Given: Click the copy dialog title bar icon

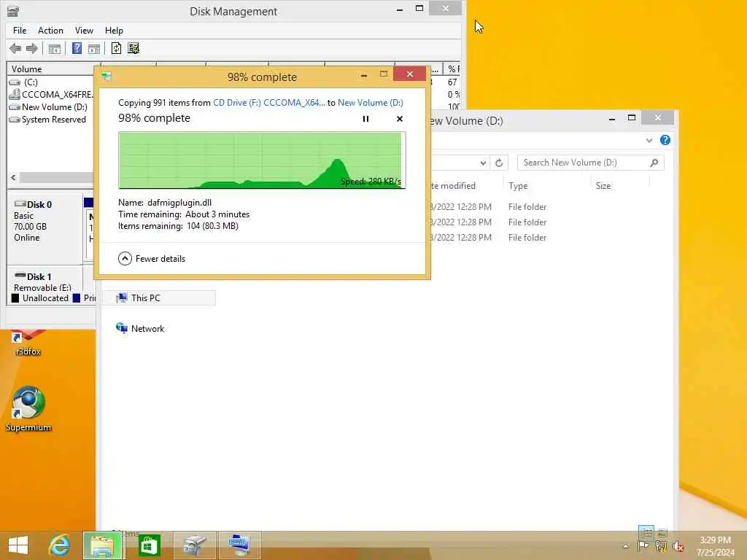Looking at the screenshot, I should click(x=107, y=76).
